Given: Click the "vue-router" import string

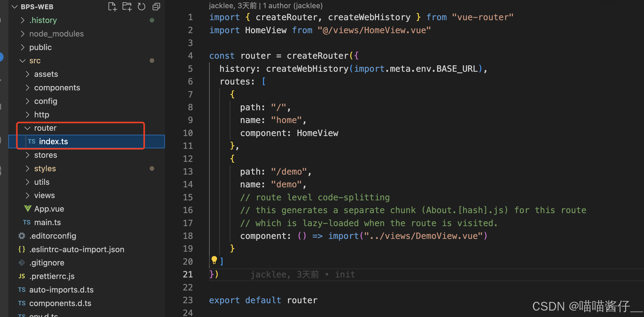Looking at the screenshot, I should (482, 17).
